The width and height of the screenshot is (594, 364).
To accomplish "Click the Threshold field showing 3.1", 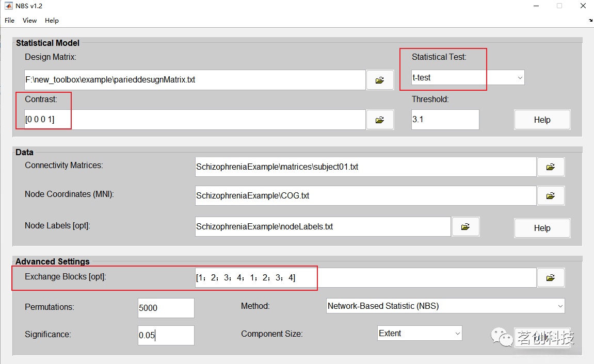I will pyautogui.click(x=445, y=120).
